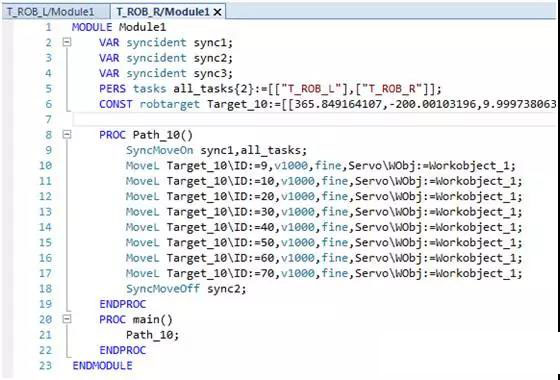Click the 'MODULE' keyword on line 1

pyautogui.click(x=92, y=27)
